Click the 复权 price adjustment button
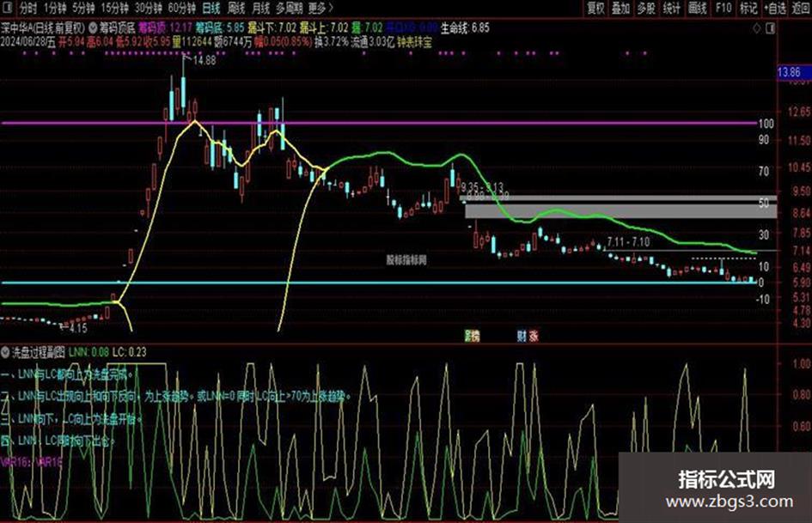Viewport: 812px width, 523px height. pos(595,8)
